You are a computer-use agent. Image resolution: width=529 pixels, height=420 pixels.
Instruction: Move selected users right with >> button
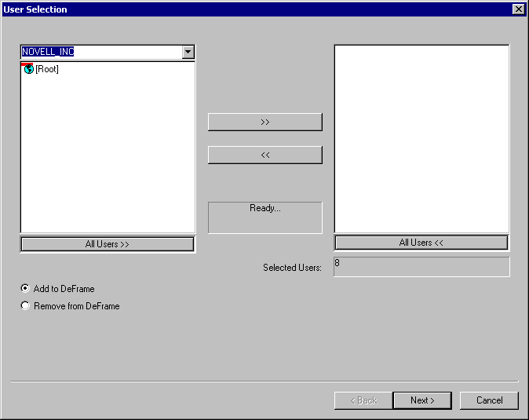point(265,122)
